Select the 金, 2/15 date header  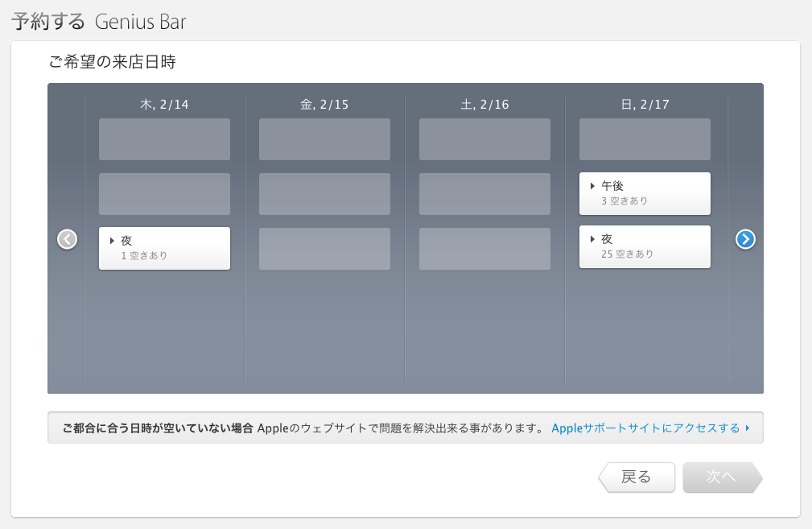(324, 105)
